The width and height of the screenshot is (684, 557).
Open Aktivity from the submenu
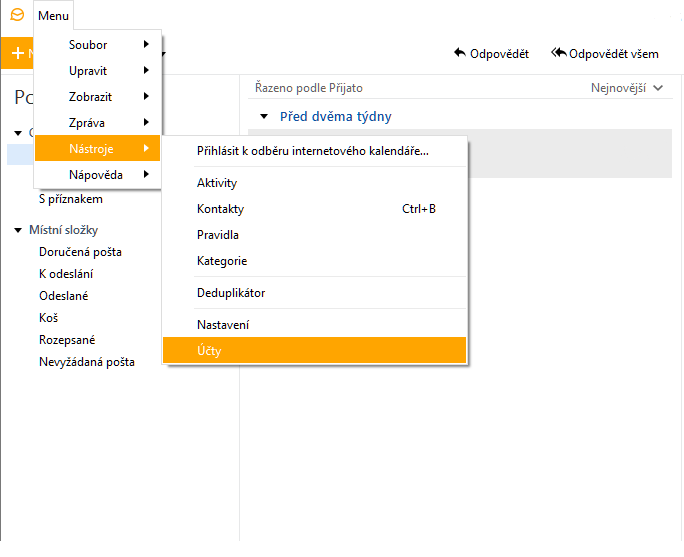tap(217, 183)
